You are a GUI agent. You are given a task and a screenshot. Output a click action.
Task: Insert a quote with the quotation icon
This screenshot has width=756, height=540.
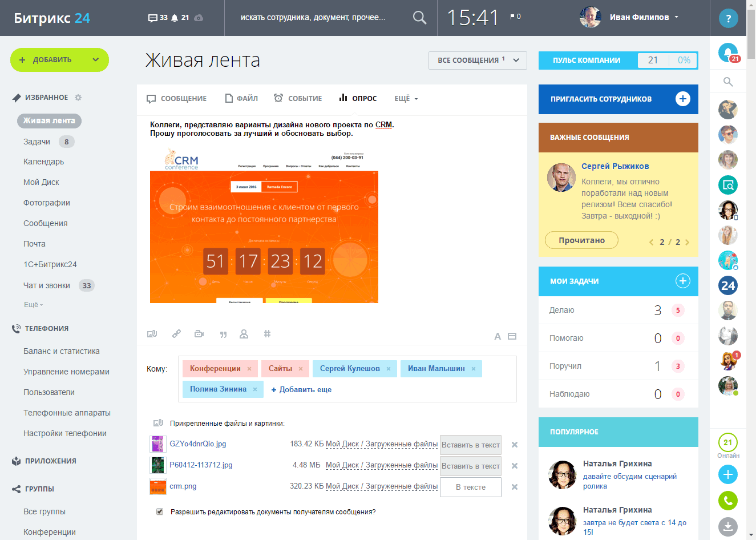(x=223, y=335)
